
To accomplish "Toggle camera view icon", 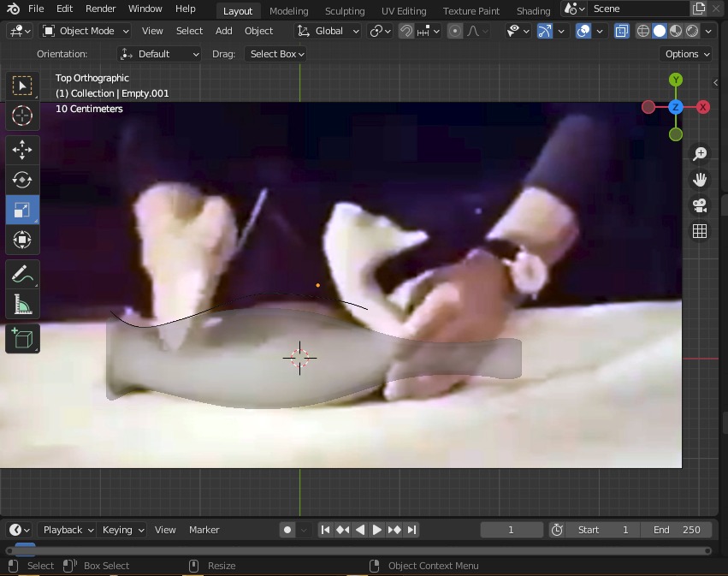I will point(700,205).
